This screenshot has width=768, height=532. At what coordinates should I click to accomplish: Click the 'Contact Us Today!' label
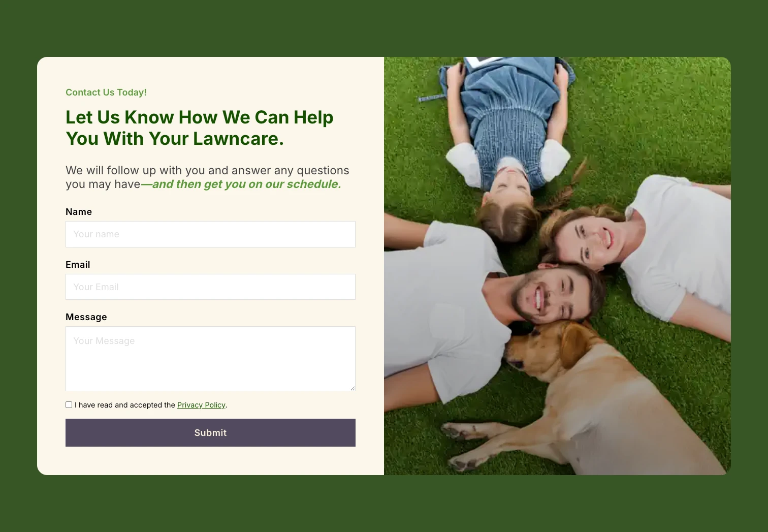(106, 92)
